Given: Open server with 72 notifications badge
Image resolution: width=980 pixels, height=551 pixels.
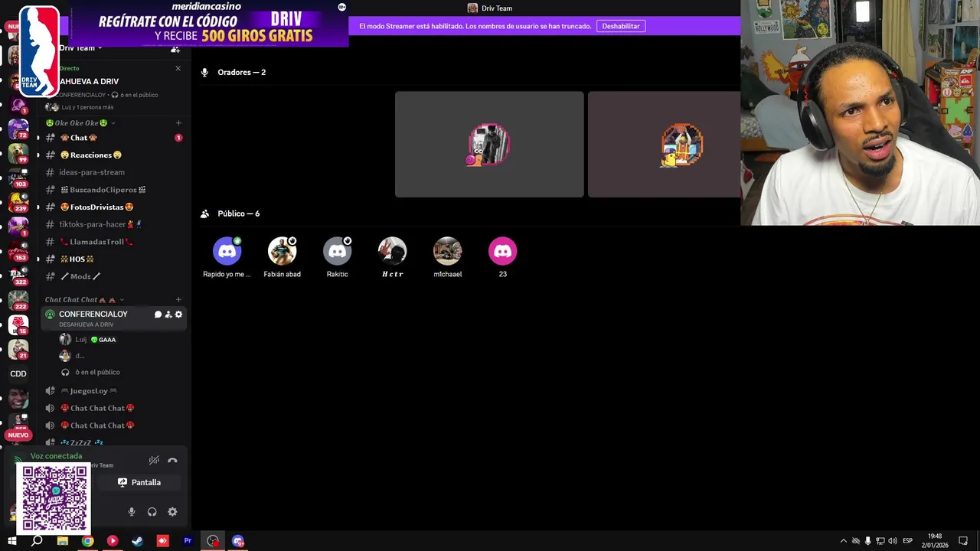Looking at the screenshot, I should tap(18, 129).
